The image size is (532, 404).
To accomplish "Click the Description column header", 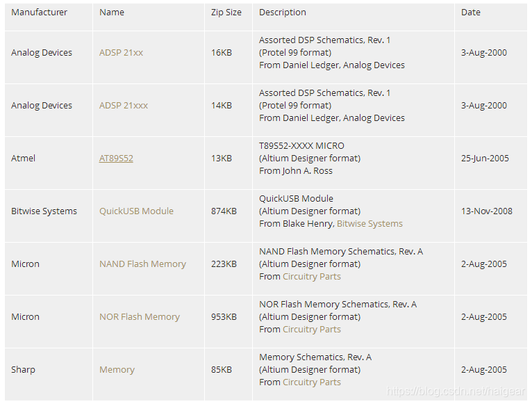I will (283, 13).
